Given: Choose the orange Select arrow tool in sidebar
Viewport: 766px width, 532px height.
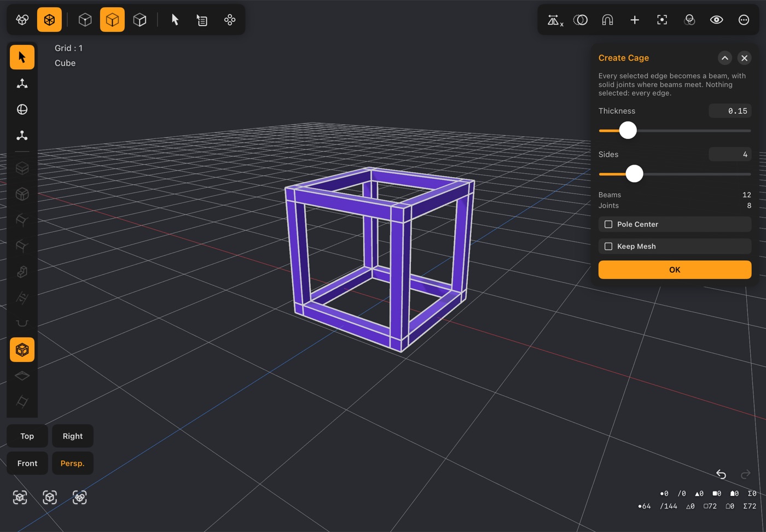Looking at the screenshot, I should click(22, 57).
